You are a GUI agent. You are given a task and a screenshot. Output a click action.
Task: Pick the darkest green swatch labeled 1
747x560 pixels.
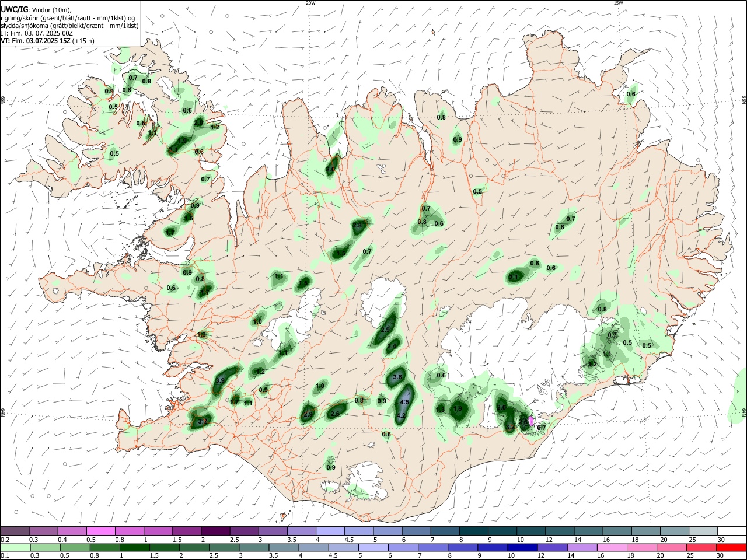(134, 547)
